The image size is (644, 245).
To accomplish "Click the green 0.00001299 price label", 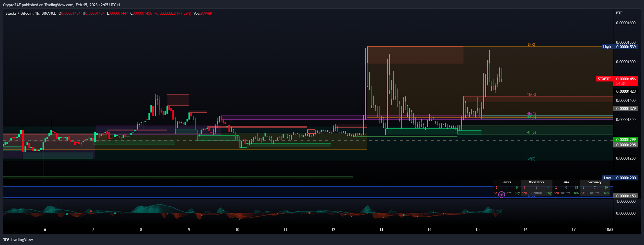I will point(626,140).
